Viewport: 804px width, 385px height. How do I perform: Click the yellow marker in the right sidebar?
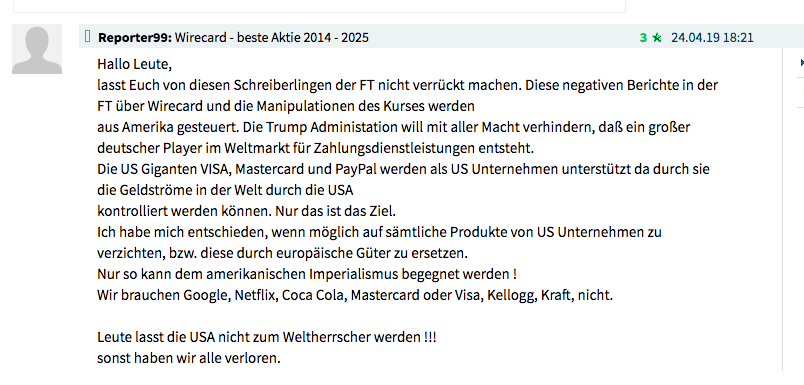point(802,92)
